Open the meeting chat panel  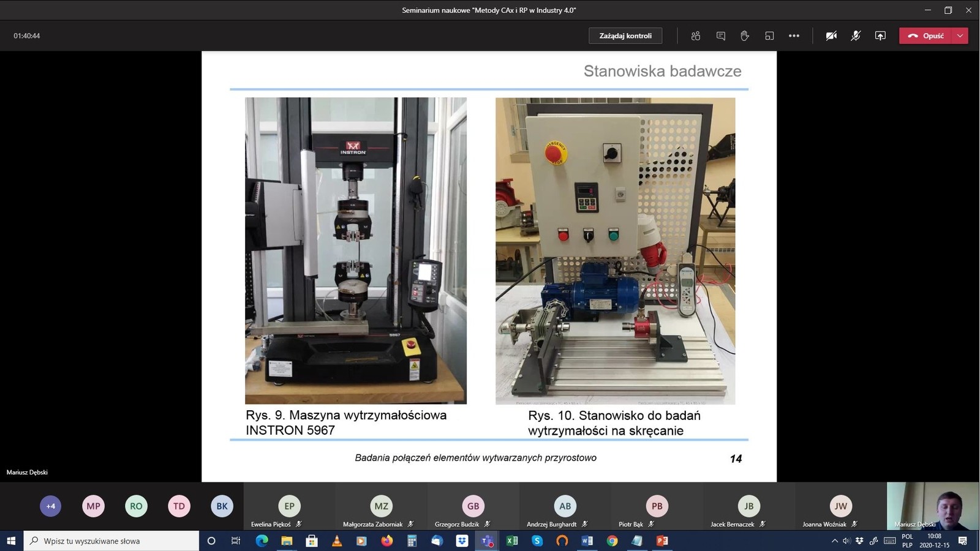click(720, 36)
